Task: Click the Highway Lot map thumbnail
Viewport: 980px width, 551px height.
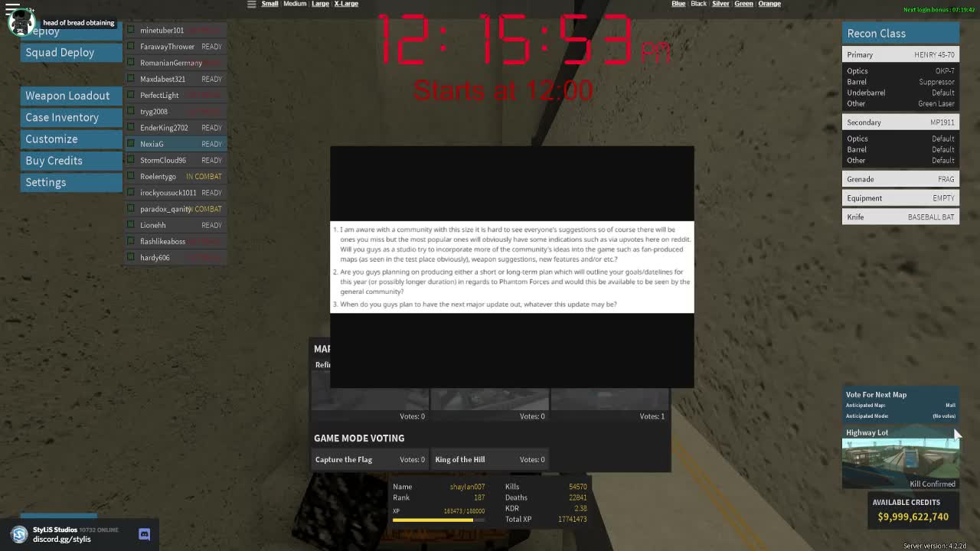Action: pos(900,459)
